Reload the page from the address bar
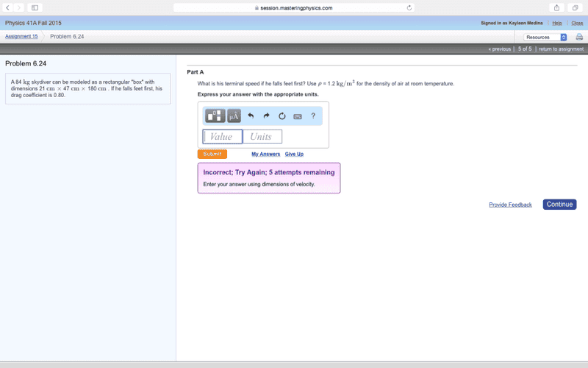Screen dimensions: 588x368 [409, 7]
